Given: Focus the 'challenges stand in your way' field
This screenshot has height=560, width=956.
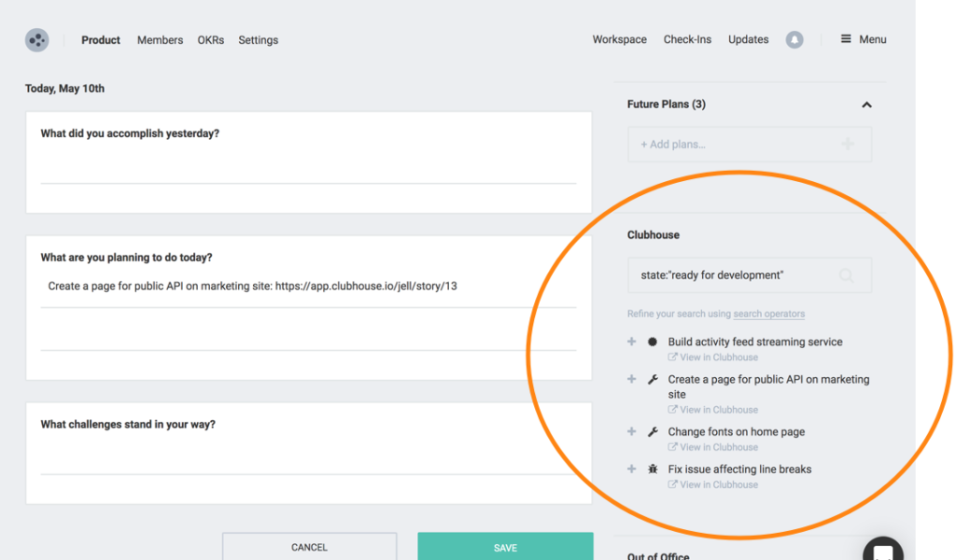Looking at the screenshot, I should click(308, 457).
